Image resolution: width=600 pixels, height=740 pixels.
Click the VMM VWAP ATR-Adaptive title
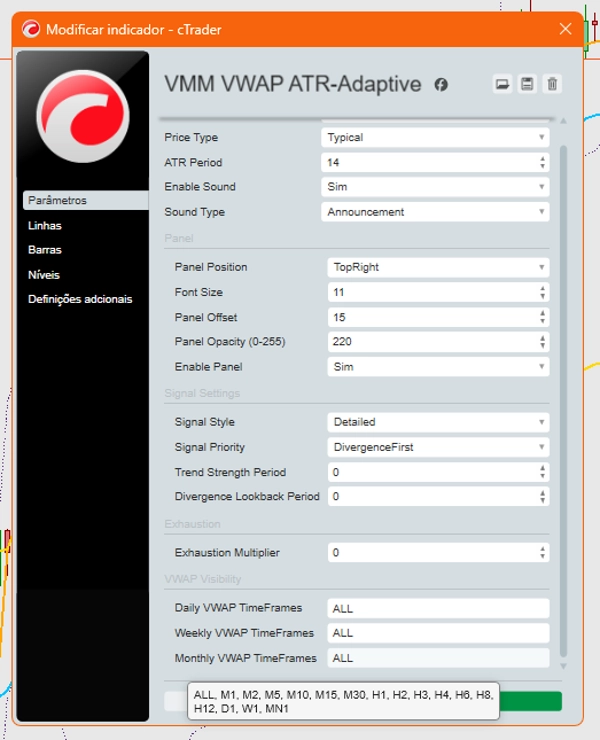coord(293,84)
